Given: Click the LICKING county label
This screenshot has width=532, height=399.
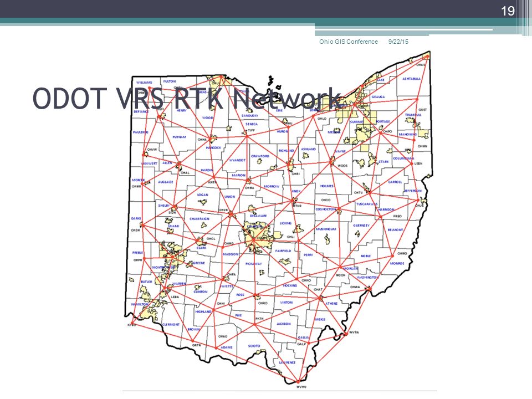Looking at the screenshot, I should (285, 223).
